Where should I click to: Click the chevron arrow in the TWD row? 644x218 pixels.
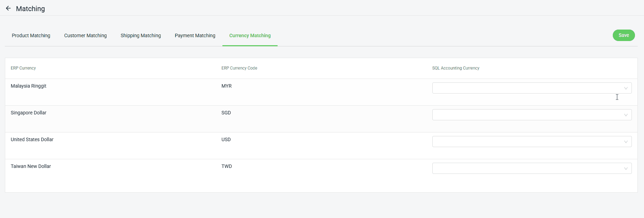click(626, 169)
